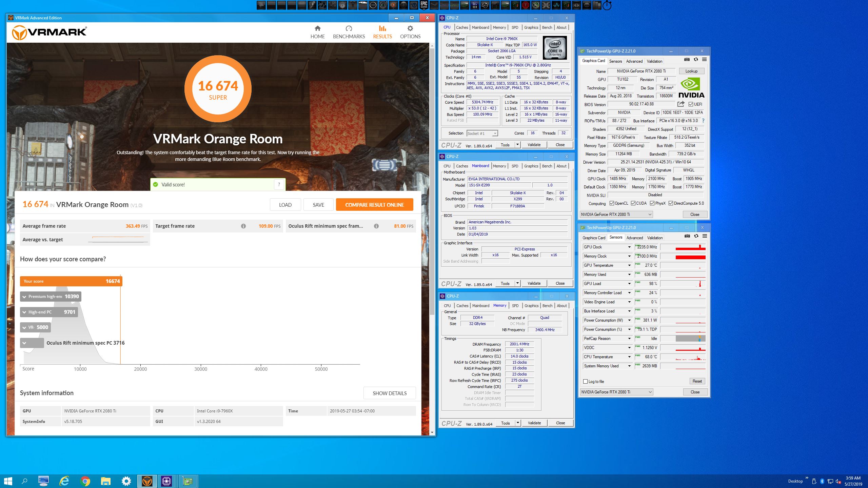Open the BENCHMARKS gauge icon

[x=349, y=28]
